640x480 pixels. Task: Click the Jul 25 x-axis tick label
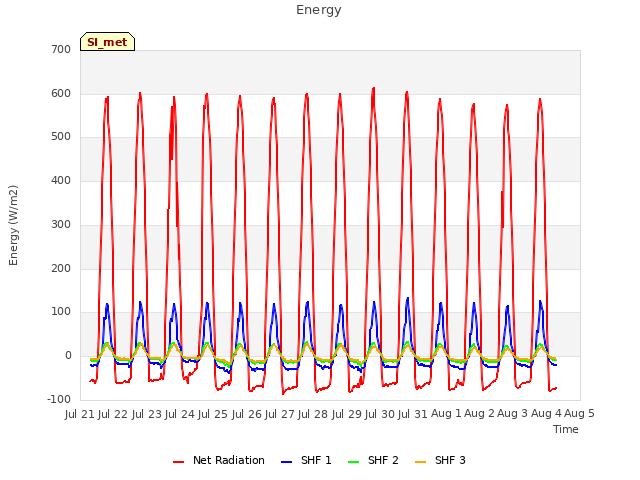213,414
